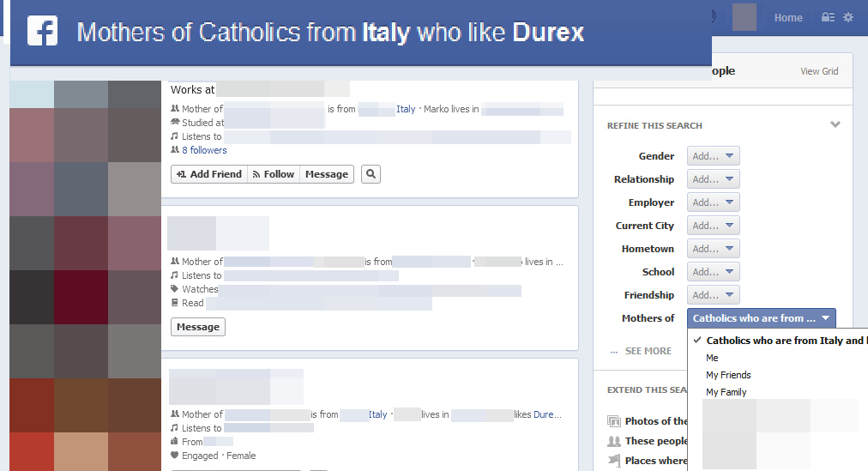Click the Extend This Search heading
Screen dimensions: 868x471
647,389
